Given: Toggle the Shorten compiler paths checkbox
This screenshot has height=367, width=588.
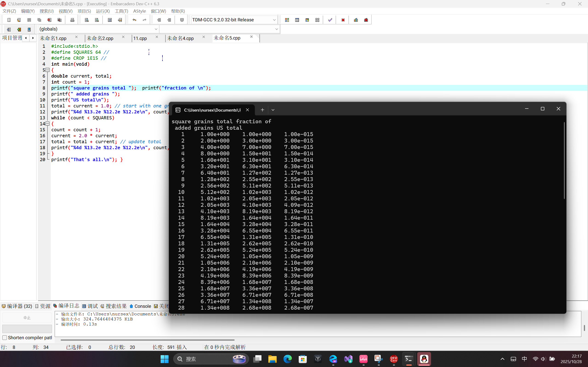Looking at the screenshot, I should [5, 338].
